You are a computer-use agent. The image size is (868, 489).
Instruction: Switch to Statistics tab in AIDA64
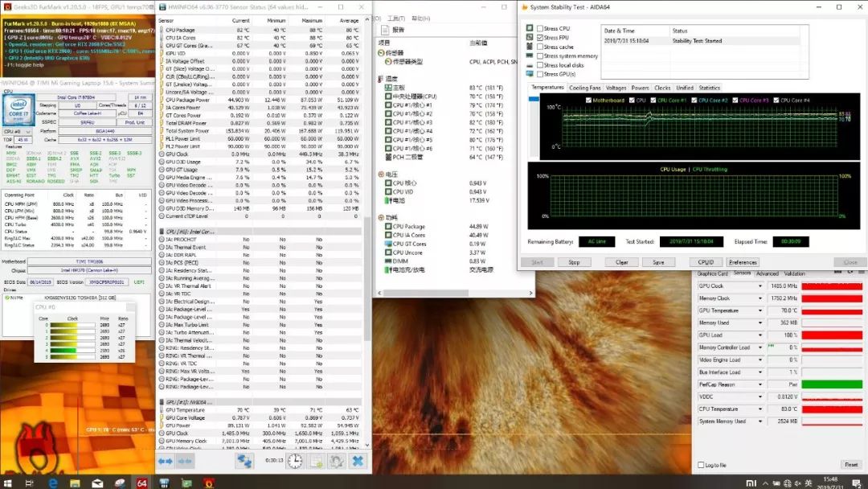(x=709, y=88)
